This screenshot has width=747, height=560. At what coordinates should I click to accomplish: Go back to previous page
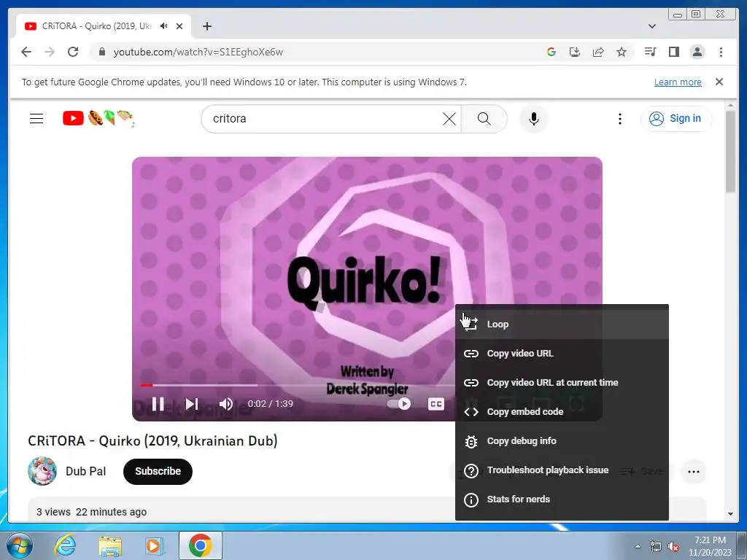pos(26,52)
